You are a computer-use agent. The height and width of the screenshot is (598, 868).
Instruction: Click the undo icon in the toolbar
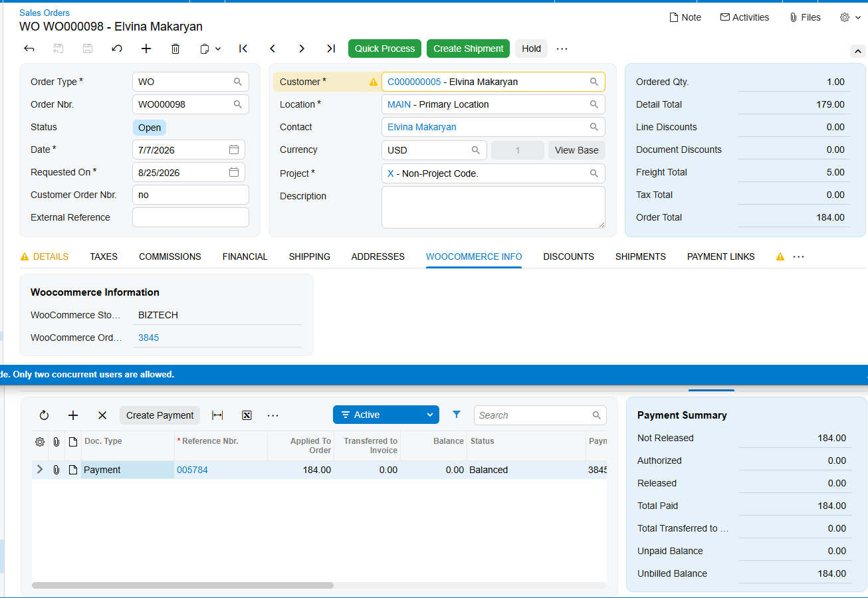[117, 49]
